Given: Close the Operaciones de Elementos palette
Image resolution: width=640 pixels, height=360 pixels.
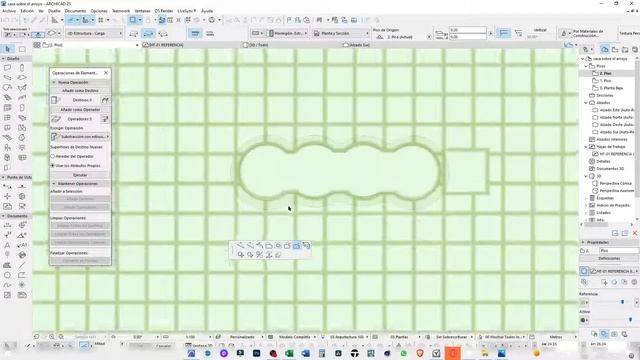Looking at the screenshot, I should (106, 73).
